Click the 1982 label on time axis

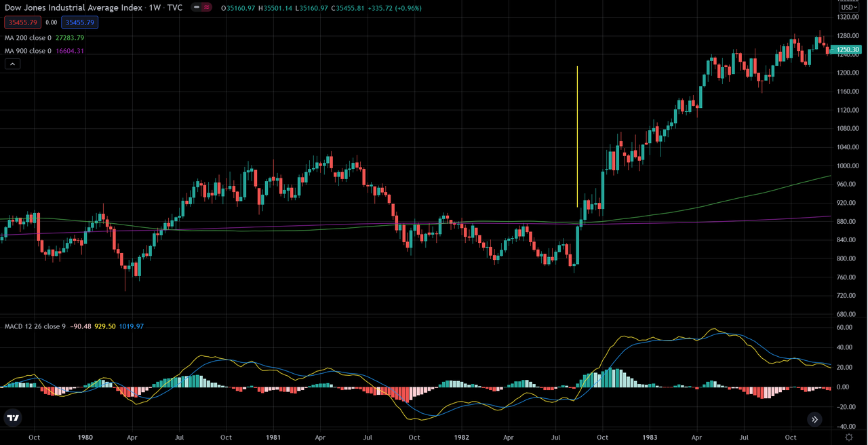point(462,438)
